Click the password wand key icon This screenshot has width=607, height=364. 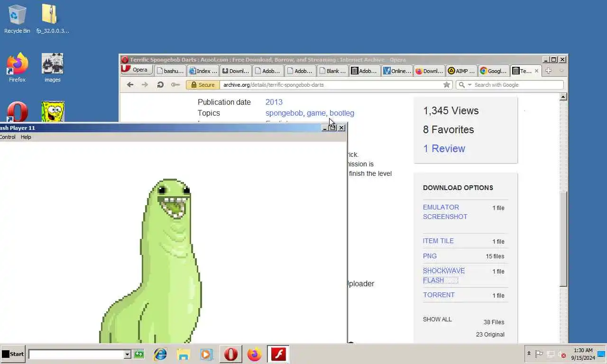(x=175, y=85)
